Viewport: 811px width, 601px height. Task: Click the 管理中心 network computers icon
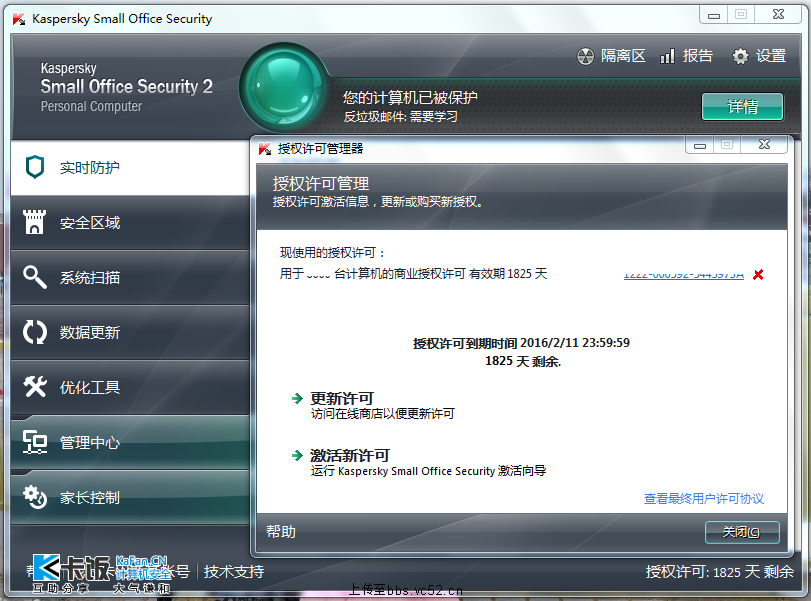click(35, 442)
